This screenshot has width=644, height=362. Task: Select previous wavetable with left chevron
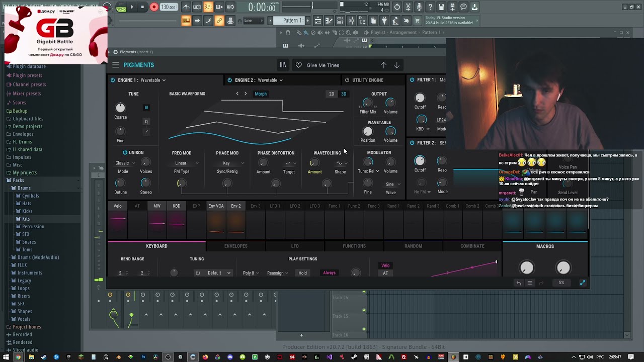tap(237, 94)
